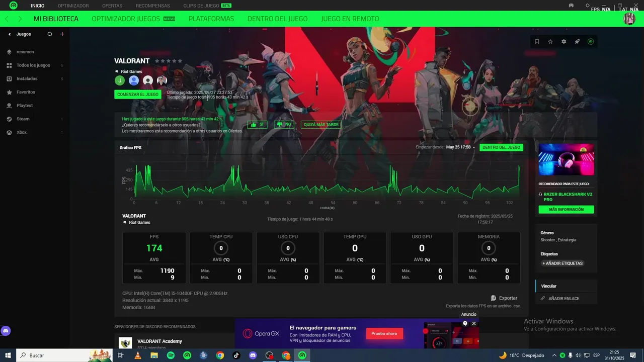Click DENTRO DEL JUEGO button above FPS graph
Viewport: 644px width, 362px height.
click(501, 147)
